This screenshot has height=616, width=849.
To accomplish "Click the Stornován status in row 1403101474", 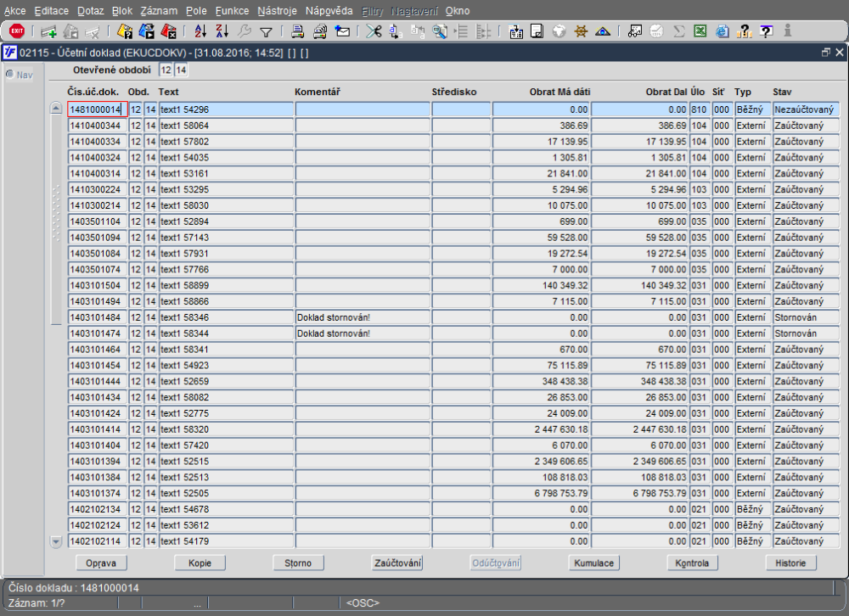I will point(806,333).
